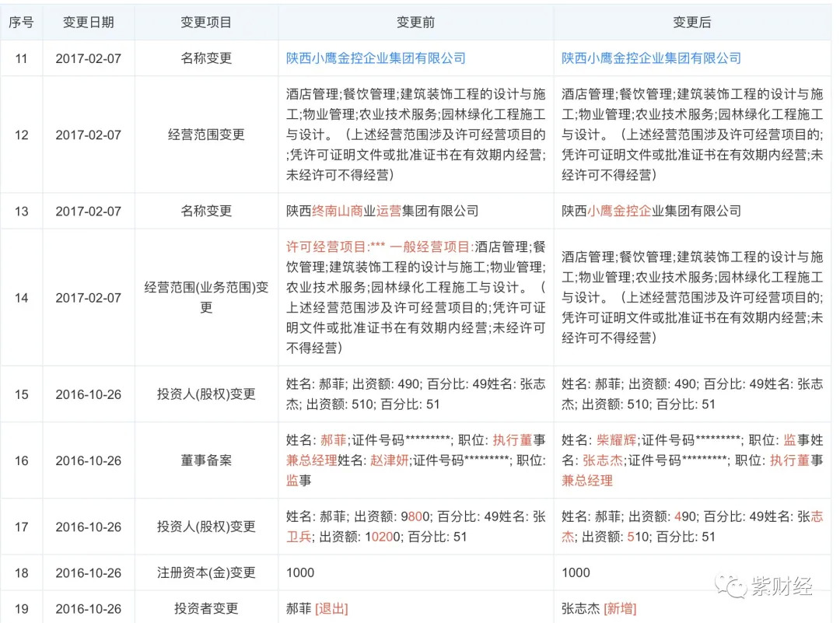The image size is (840, 623).
Task: Click 投资者变更 in row 19
Action: pos(206,609)
